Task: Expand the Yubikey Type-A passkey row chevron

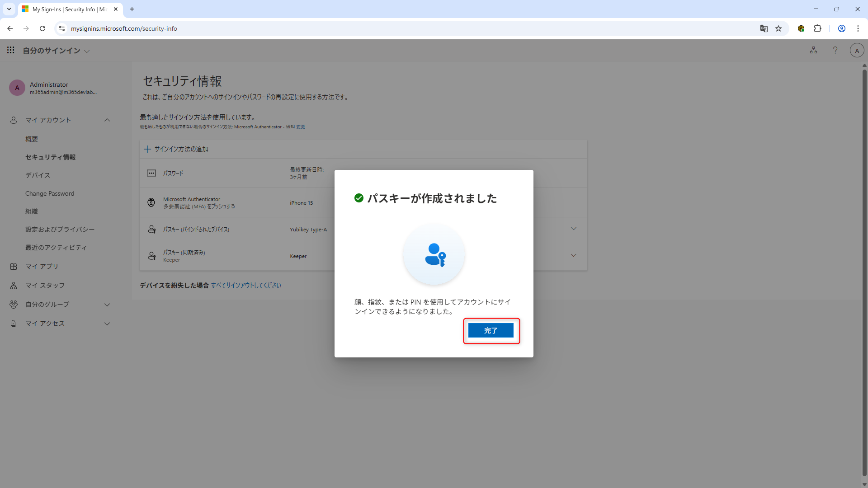Action: (573, 229)
